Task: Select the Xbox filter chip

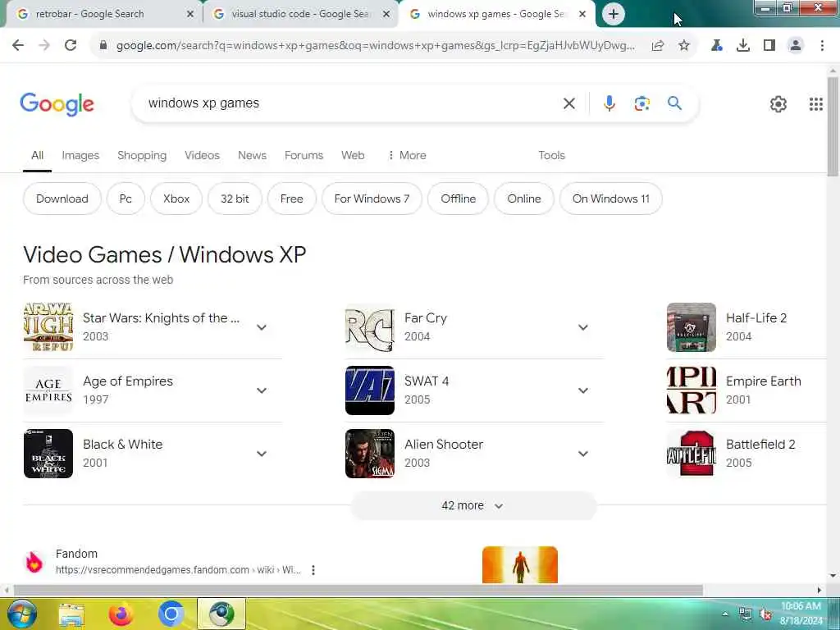Action: pyautogui.click(x=176, y=199)
